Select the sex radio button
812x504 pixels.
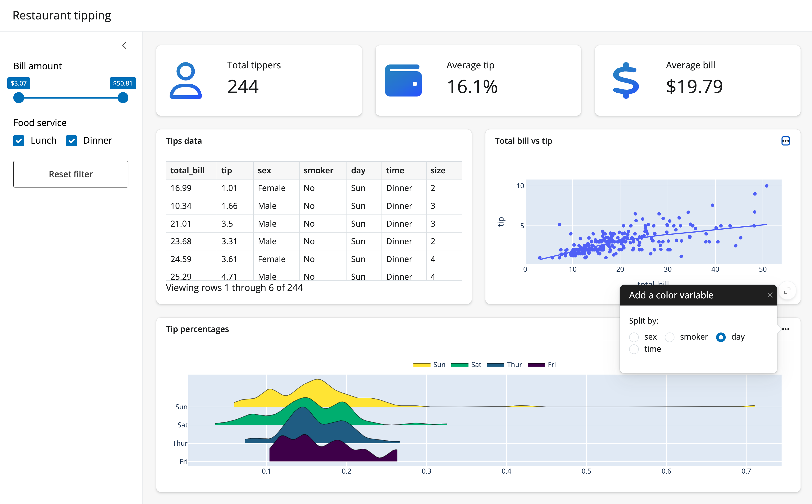click(x=634, y=337)
